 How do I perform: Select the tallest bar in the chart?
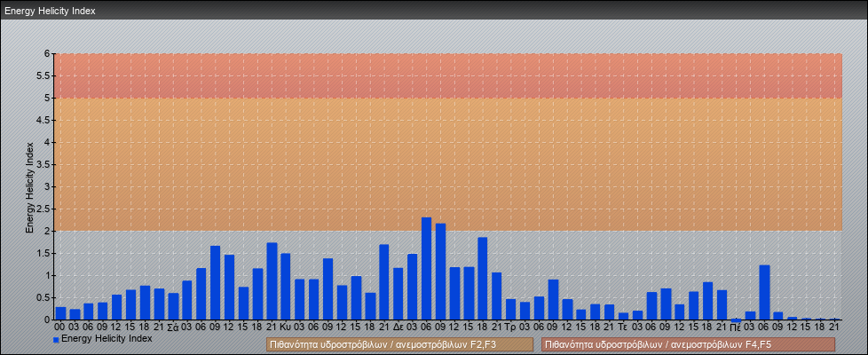[426, 269]
